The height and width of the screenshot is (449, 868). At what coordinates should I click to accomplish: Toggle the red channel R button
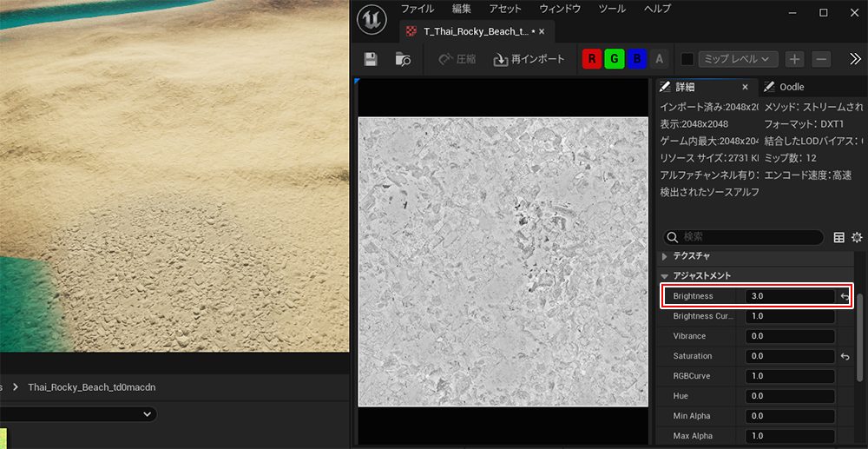[x=592, y=59]
